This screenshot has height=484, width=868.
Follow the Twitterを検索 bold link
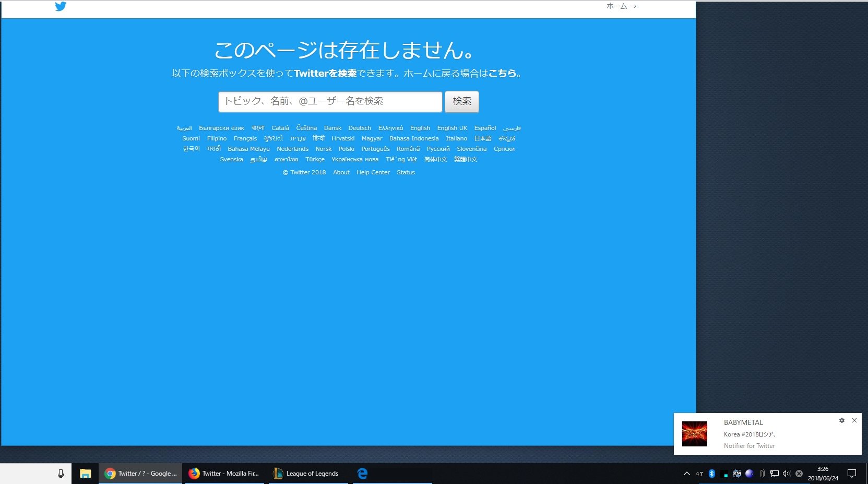pyautogui.click(x=325, y=73)
